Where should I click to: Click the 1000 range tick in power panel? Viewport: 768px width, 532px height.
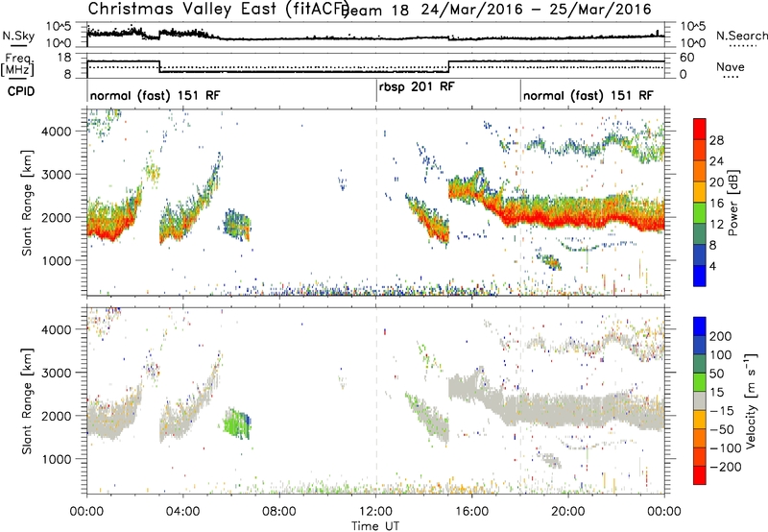(x=56, y=260)
